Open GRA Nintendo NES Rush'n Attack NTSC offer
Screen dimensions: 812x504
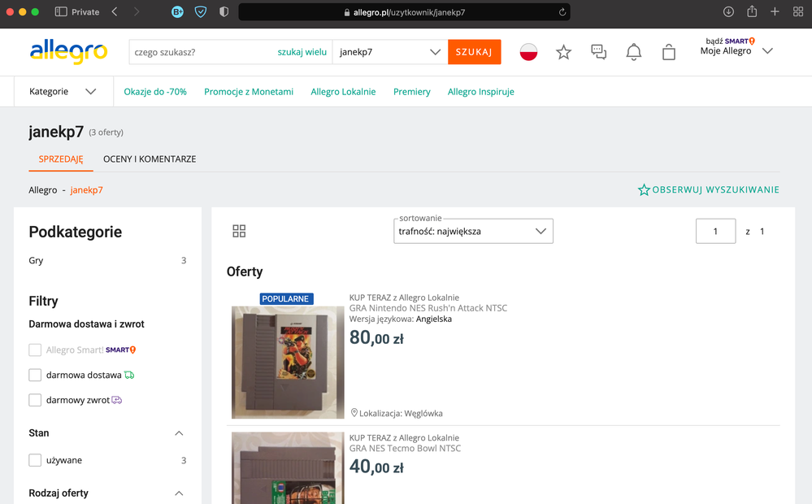click(x=428, y=308)
